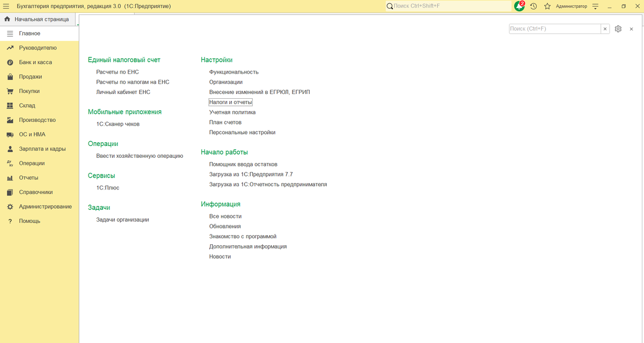This screenshot has width=644, height=343.
Task: Open the Администрирование section
Action: tap(45, 207)
